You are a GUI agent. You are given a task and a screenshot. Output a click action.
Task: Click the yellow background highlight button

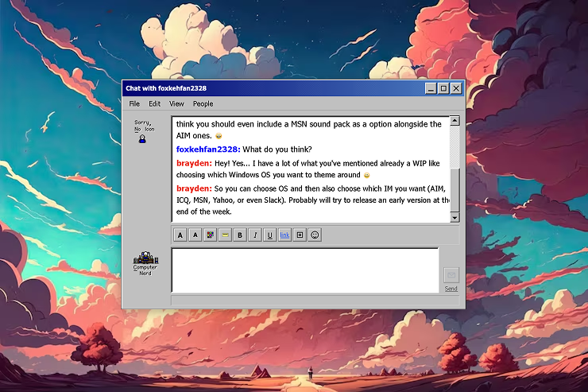tap(225, 235)
